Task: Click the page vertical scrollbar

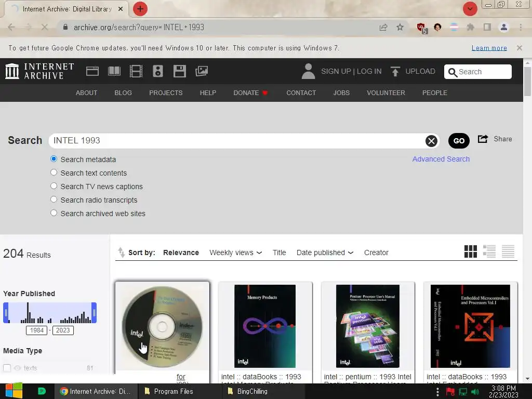Action: [527, 82]
